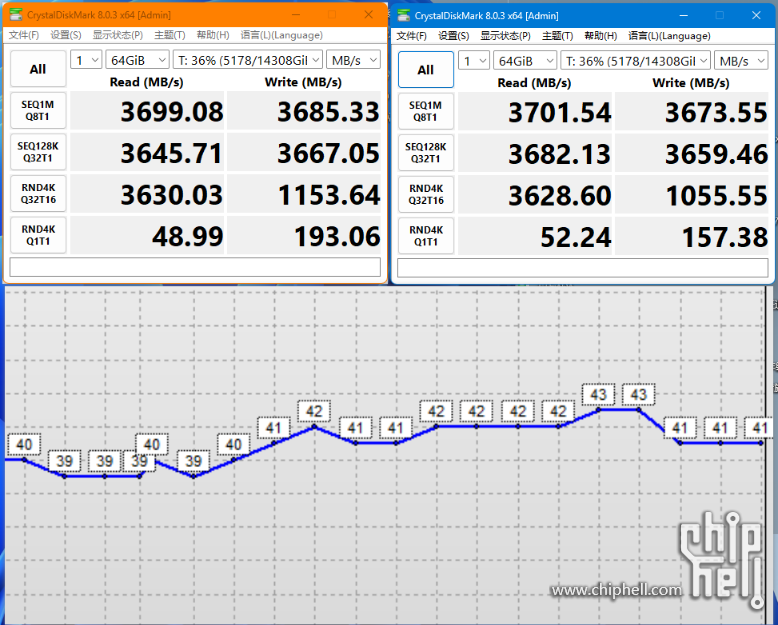This screenshot has width=778, height=625.
Task: Open 主题(T) menu in blue window
Action: click(x=557, y=36)
